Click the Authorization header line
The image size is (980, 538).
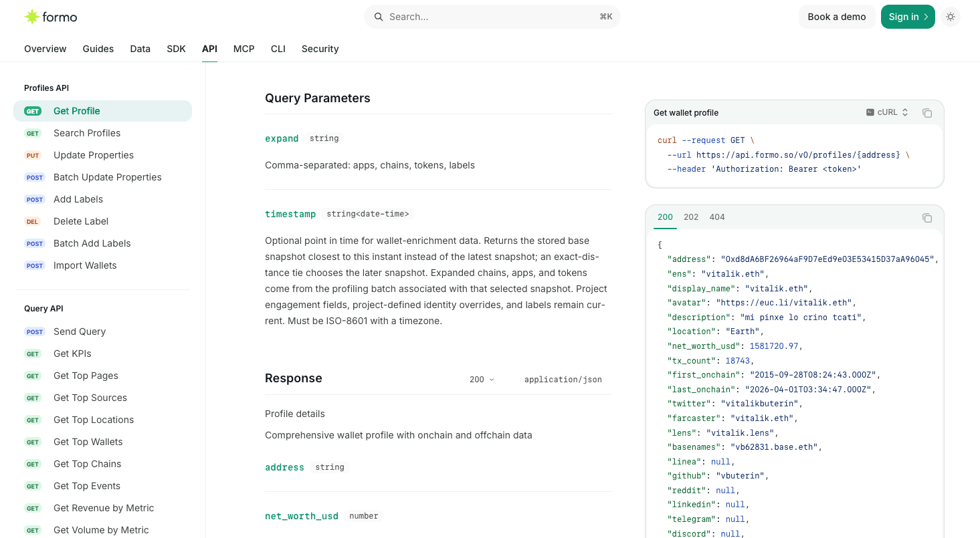(764, 169)
